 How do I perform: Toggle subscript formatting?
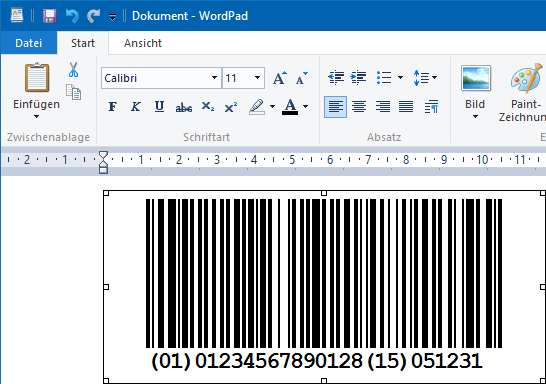pos(208,107)
